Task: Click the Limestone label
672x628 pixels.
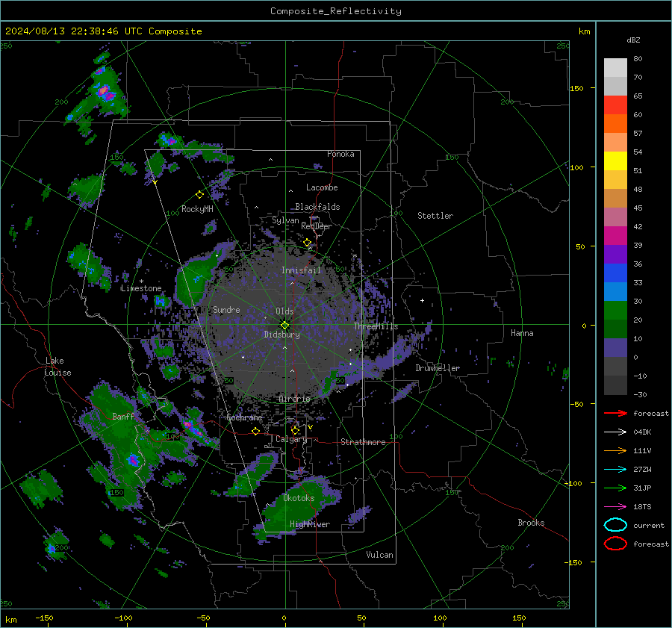Action: pos(141,288)
